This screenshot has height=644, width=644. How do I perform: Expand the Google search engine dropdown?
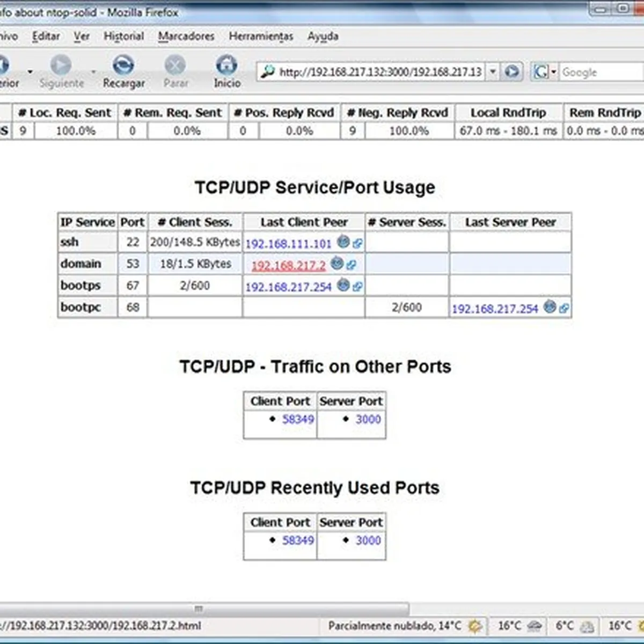[553, 72]
